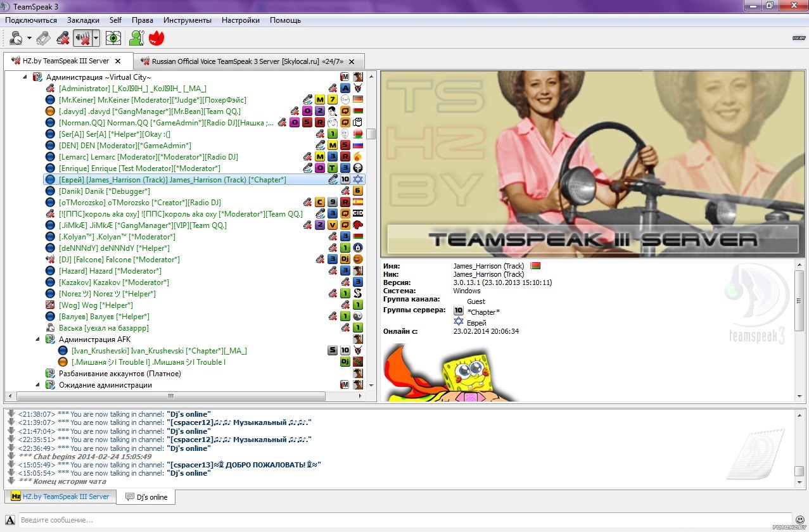
Task: Select user [Norman.QQ] in the channel tree
Action: [x=166, y=123]
